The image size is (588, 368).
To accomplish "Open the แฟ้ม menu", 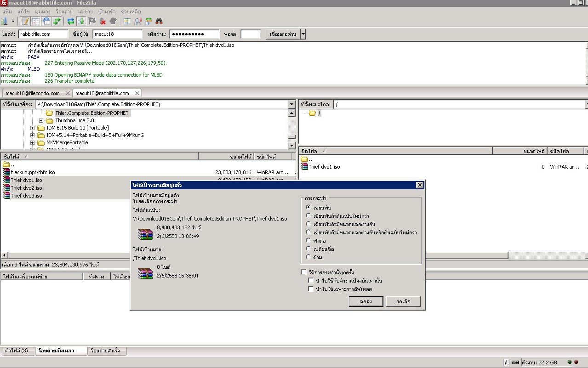I will coord(7,11).
